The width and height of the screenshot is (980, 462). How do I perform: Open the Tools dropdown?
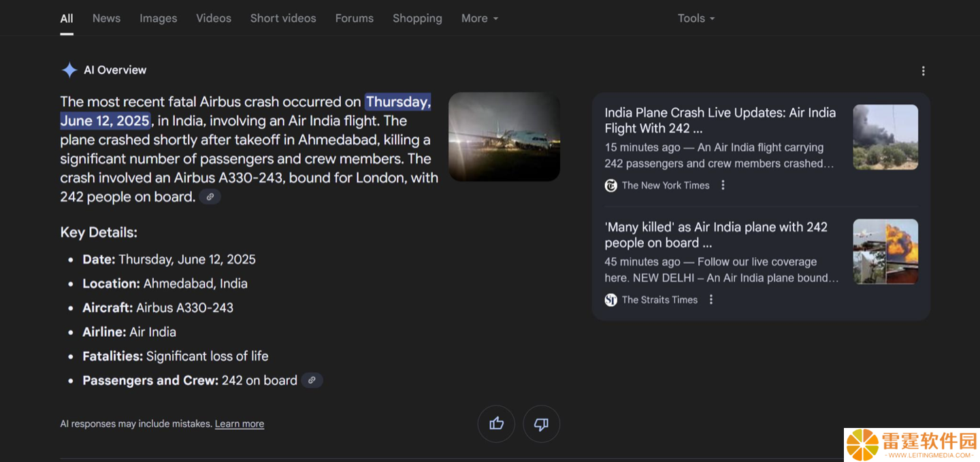pos(696,18)
